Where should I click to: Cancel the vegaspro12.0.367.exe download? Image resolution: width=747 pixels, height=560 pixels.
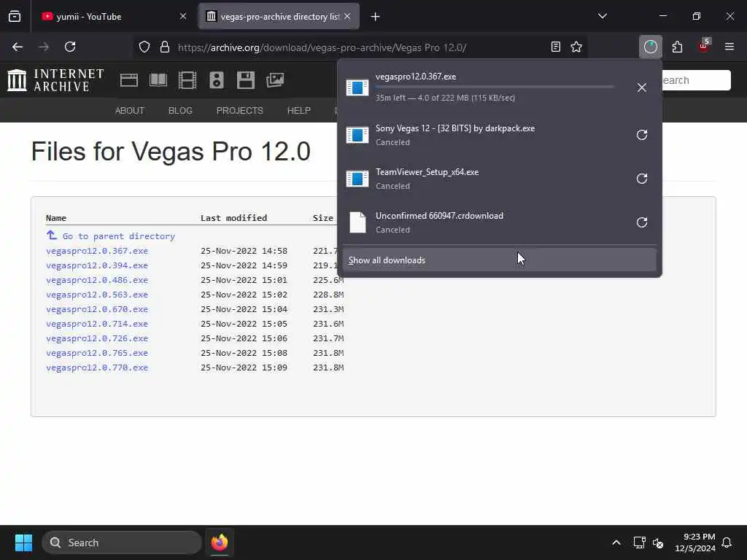(642, 87)
